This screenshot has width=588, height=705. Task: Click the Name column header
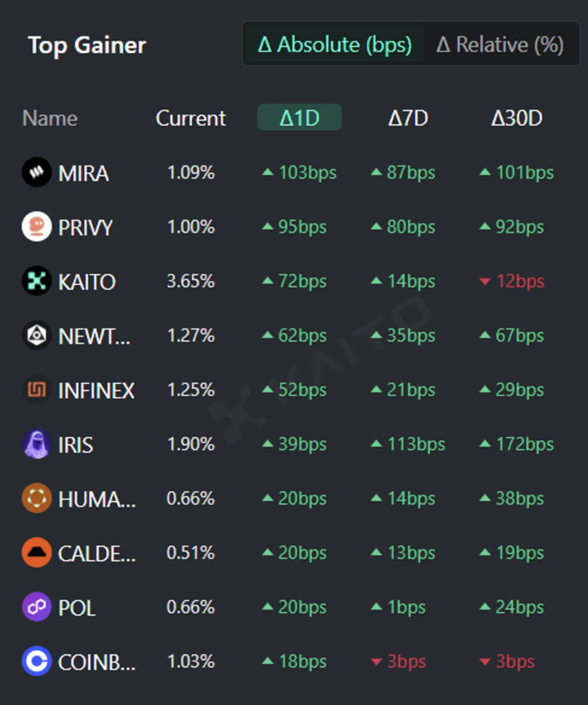coord(50,118)
